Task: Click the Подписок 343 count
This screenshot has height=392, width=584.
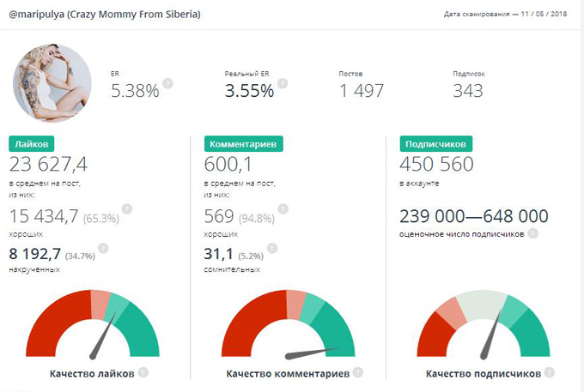Action: click(467, 90)
